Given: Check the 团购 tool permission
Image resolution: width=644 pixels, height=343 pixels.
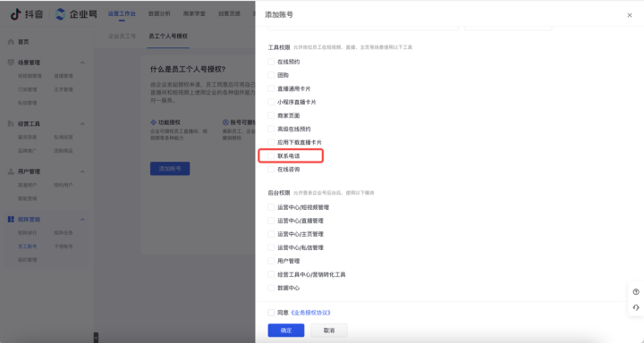Looking at the screenshot, I should pyautogui.click(x=271, y=75).
